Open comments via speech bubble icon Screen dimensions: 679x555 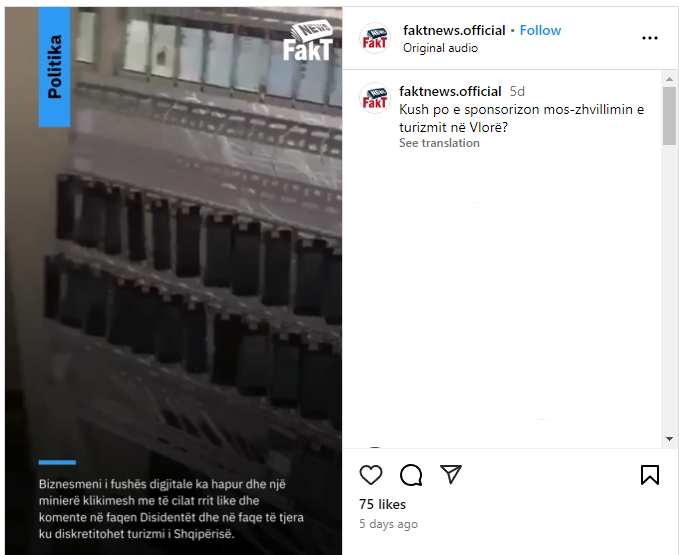coord(411,475)
